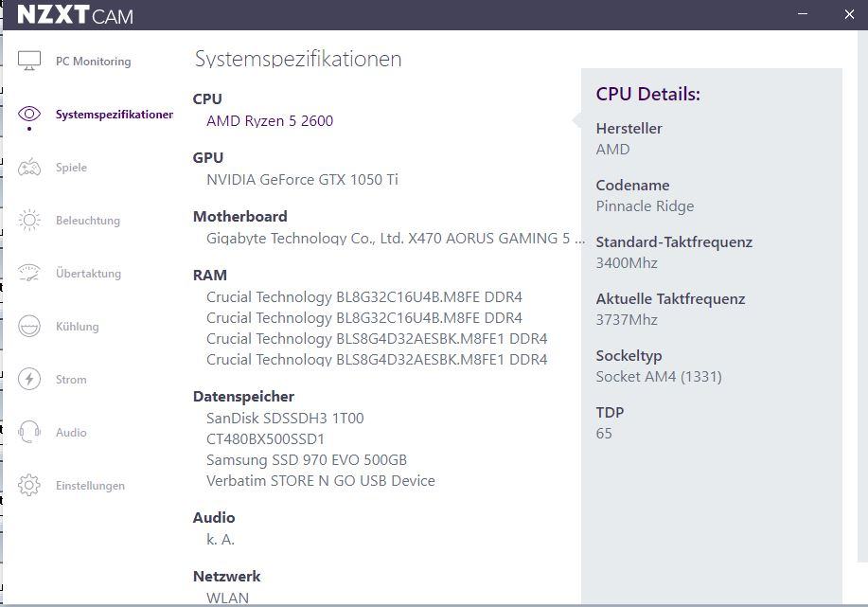
Task: Click the Datenspeicher section heading
Action: coord(243,397)
